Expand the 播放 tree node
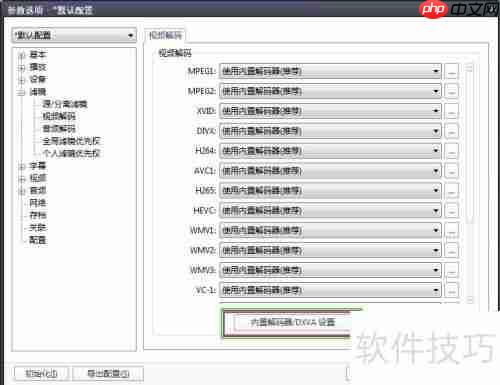 pyautogui.click(x=22, y=67)
